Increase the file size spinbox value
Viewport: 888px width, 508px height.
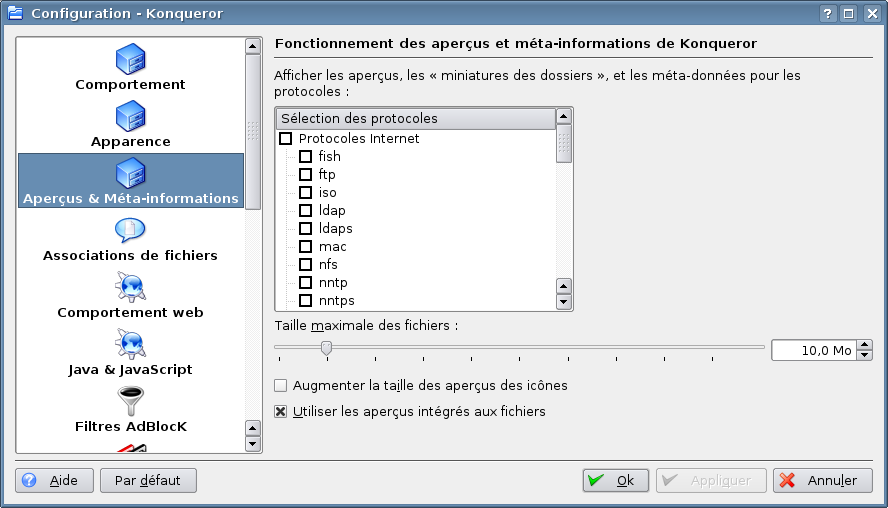click(865, 345)
